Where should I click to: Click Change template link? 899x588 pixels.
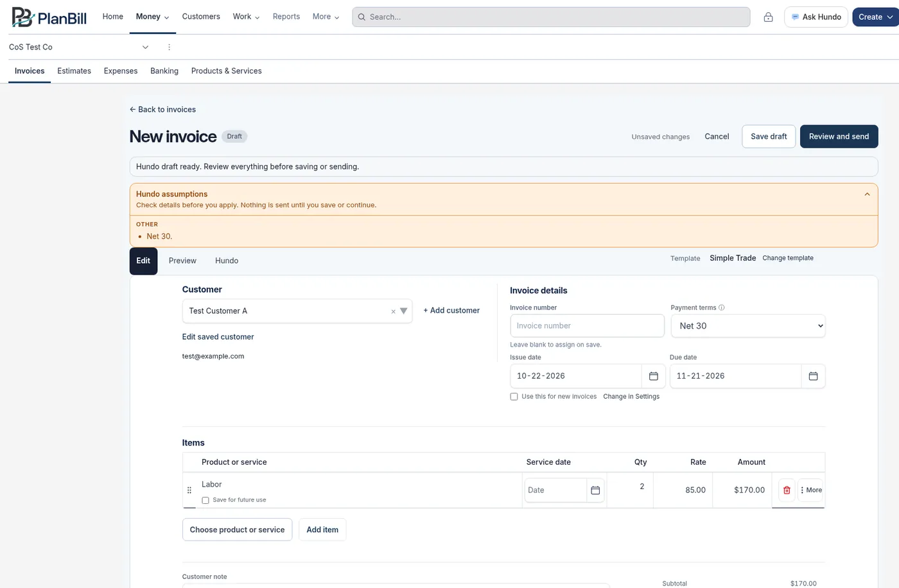tap(788, 258)
